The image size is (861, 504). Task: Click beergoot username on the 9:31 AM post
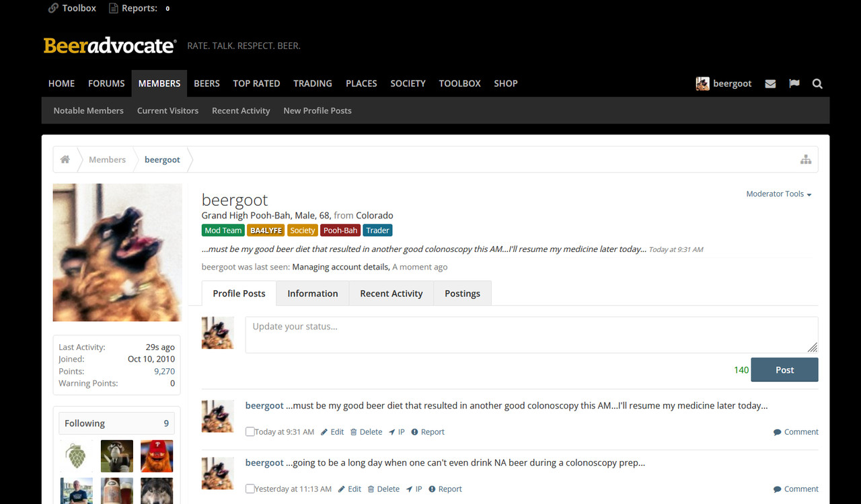[264, 405]
